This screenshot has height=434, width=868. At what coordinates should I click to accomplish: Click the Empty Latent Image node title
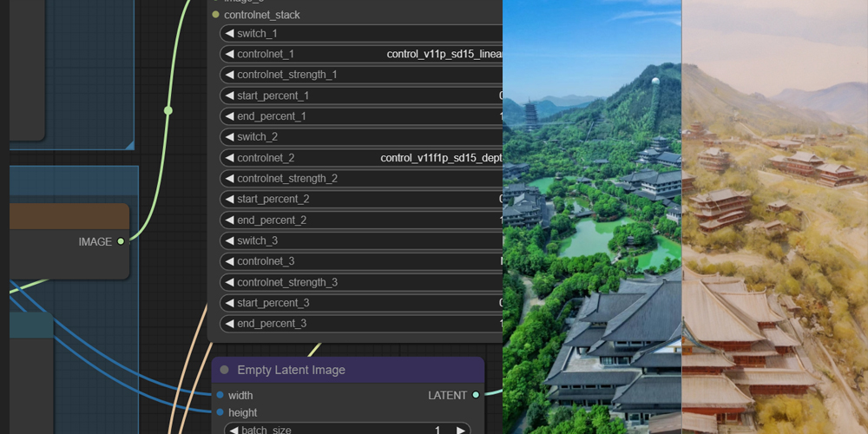coord(291,370)
